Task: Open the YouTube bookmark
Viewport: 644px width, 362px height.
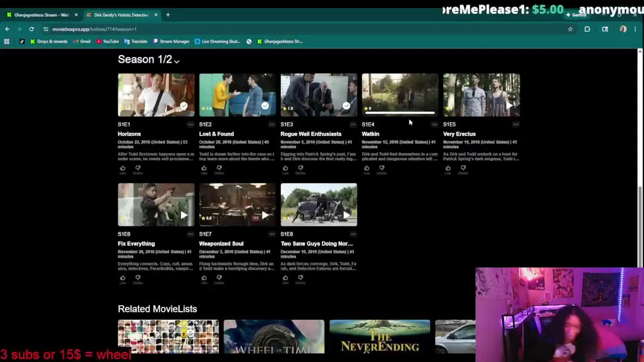Action: click(x=108, y=41)
